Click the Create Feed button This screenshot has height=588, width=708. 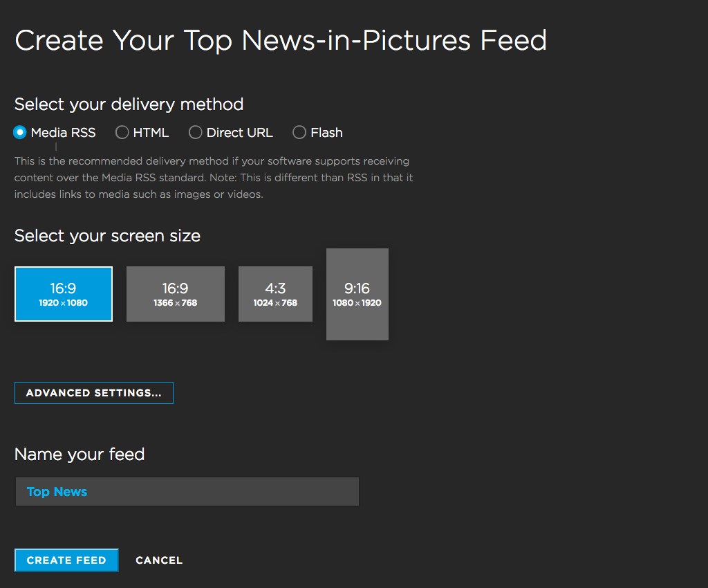[x=66, y=560]
